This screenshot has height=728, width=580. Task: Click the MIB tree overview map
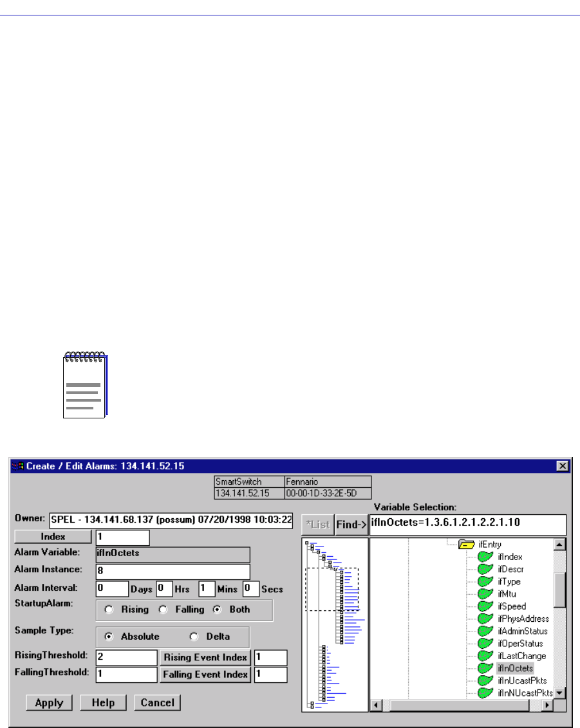335,624
